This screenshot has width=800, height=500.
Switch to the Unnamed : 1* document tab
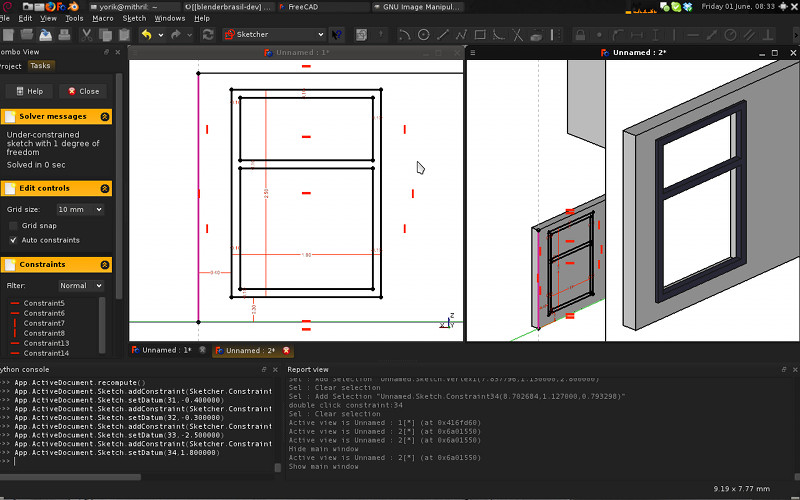(x=165, y=350)
